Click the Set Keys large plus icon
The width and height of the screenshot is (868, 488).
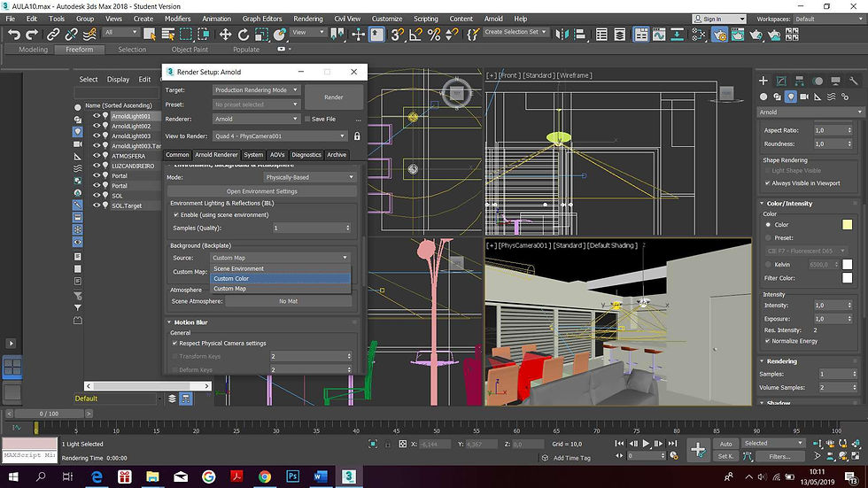[x=698, y=449]
